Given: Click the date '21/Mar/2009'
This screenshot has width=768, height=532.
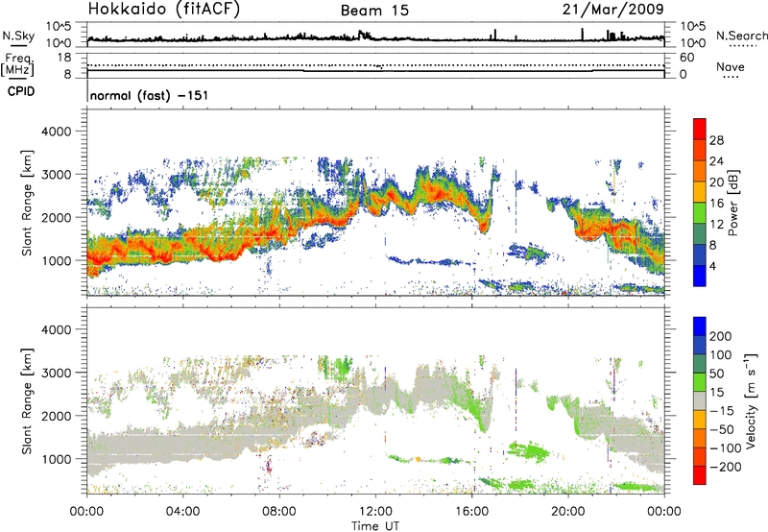Looking at the screenshot, I should (x=612, y=10).
